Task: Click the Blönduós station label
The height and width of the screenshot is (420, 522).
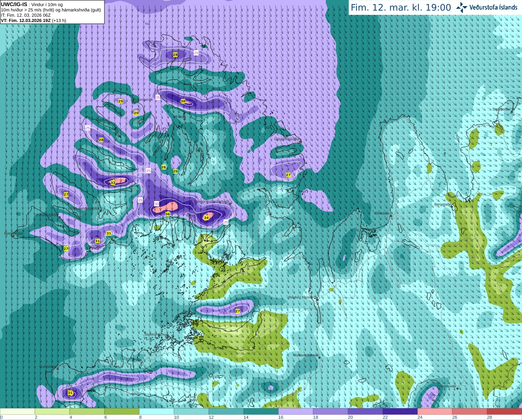Action: (383, 213)
